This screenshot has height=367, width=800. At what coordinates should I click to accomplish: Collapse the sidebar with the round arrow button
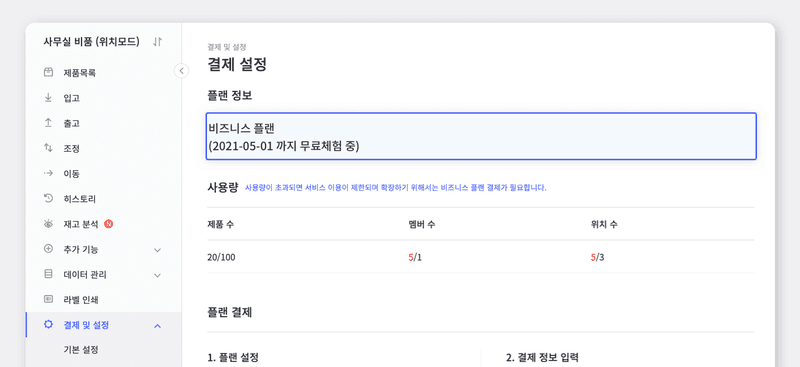tap(181, 70)
